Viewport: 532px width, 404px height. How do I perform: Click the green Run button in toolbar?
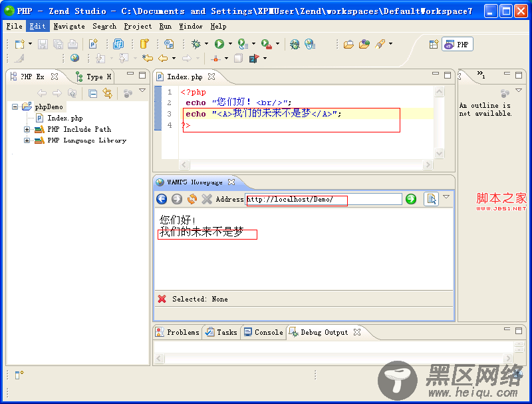[x=219, y=44]
